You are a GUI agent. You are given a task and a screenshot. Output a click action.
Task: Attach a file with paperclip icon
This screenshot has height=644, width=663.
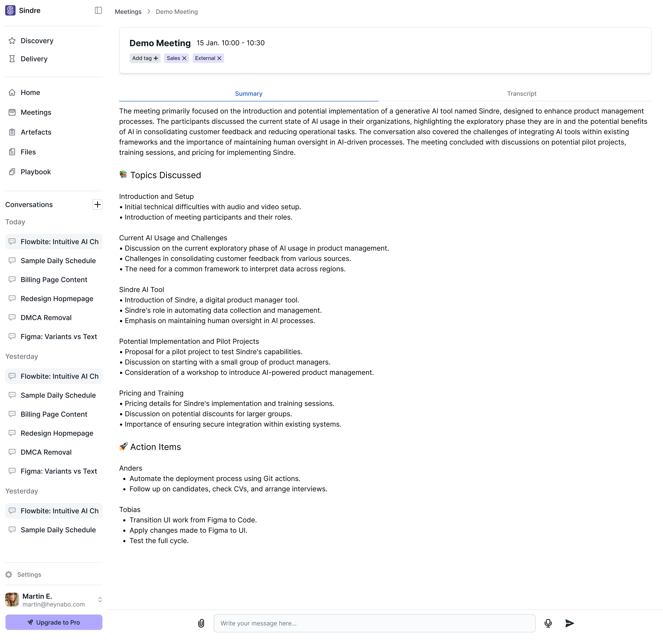coord(201,623)
